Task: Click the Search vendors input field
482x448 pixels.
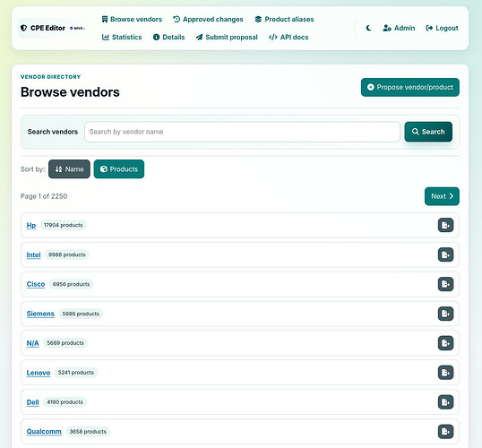Action: 242,132
